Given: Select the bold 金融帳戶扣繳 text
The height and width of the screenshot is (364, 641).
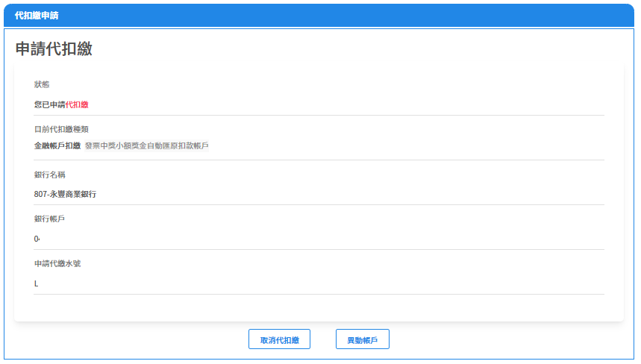Looking at the screenshot, I should 57,146.
